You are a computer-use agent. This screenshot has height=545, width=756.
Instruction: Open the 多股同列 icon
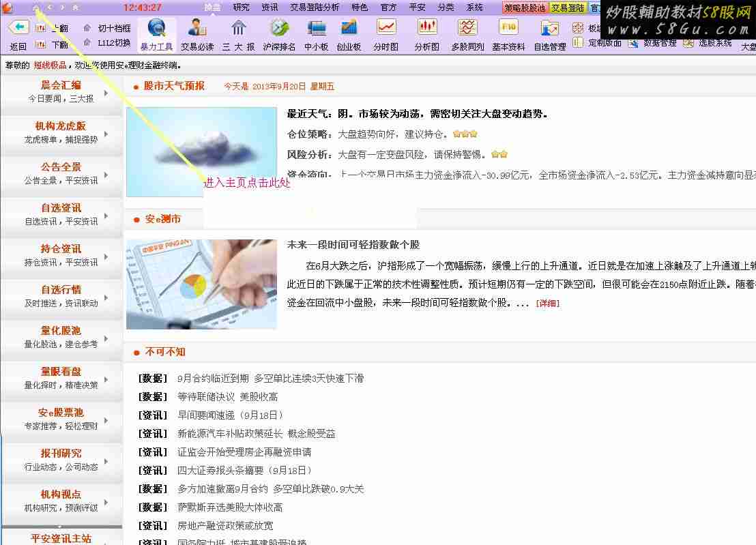click(x=467, y=28)
